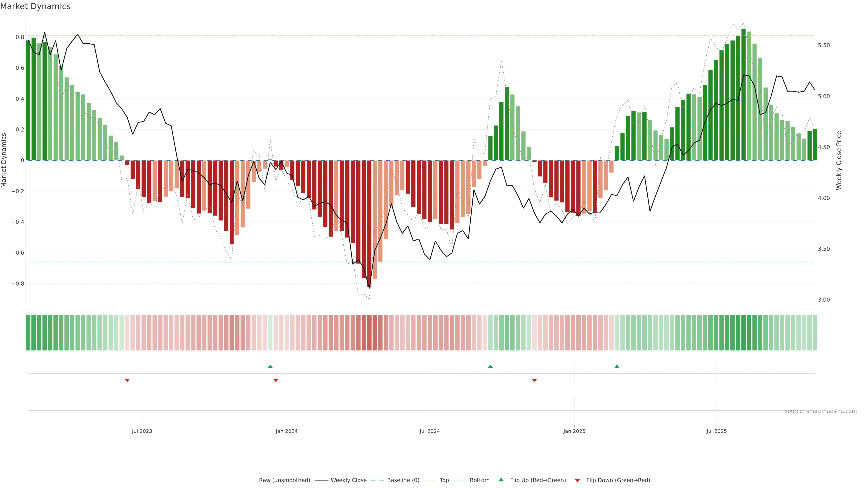Click the green flip-up marker just before Jan 2024
Image resolution: width=868 pixels, height=488 pixels.
coord(270,366)
